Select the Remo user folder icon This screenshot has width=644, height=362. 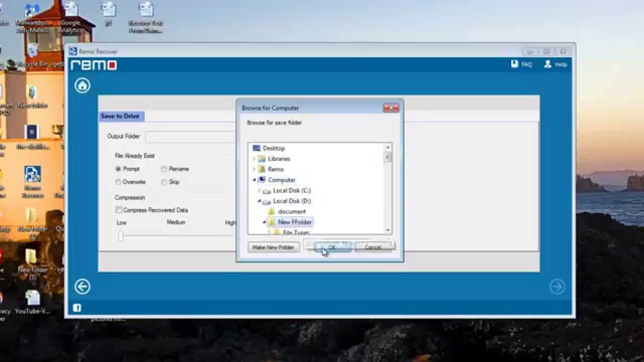(x=262, y=169)
